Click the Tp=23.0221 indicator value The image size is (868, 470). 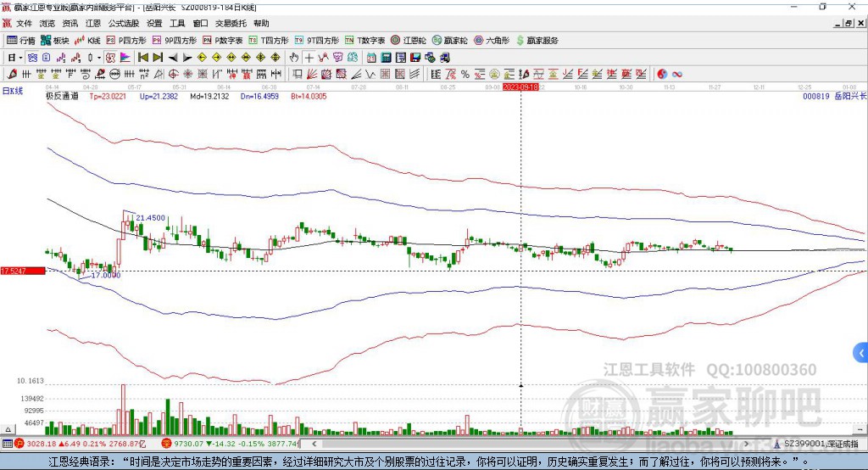click(108, 97)
